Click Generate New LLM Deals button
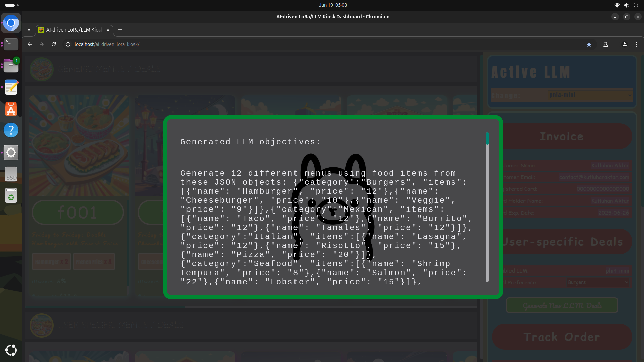The width and height of the screenshot is (644, 362). (x=562, y=305)
